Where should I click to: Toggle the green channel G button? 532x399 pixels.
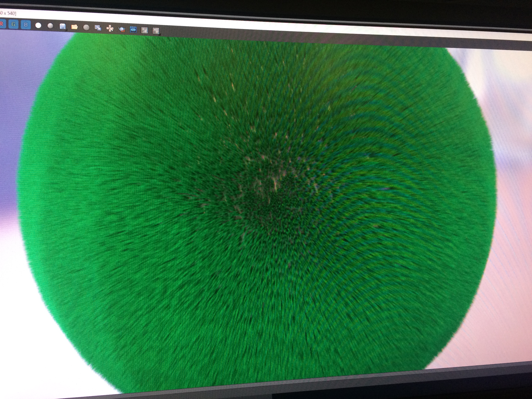point(14,24)
